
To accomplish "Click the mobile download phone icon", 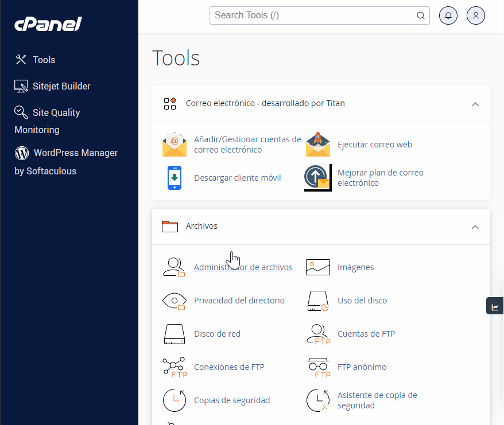I will (175, 178).
